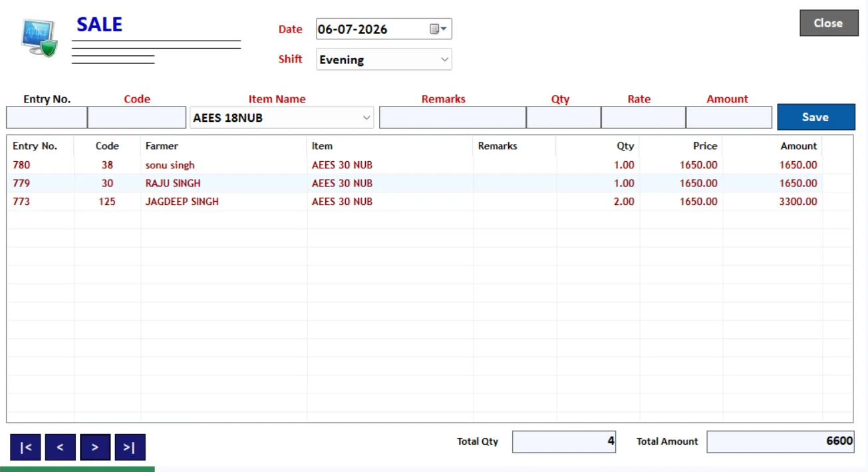Focus the Entry No. input field
Viewport: 868px width, 472px height.
(x=47, y=118)
